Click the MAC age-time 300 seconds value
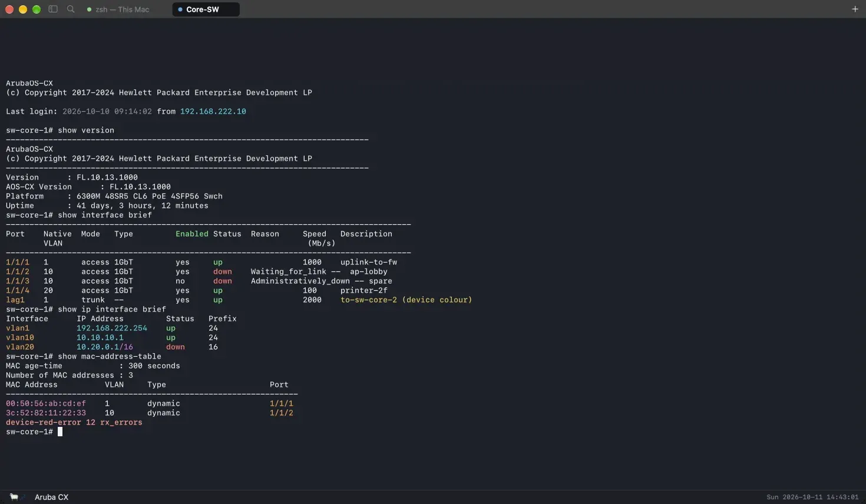This screenshot has width=866, height=504. click(x=154, y=366)
